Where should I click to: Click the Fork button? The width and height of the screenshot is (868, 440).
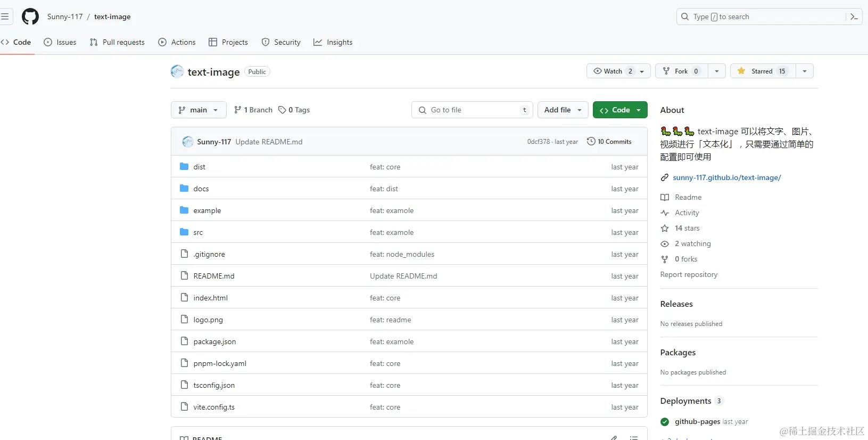[682, 71]
